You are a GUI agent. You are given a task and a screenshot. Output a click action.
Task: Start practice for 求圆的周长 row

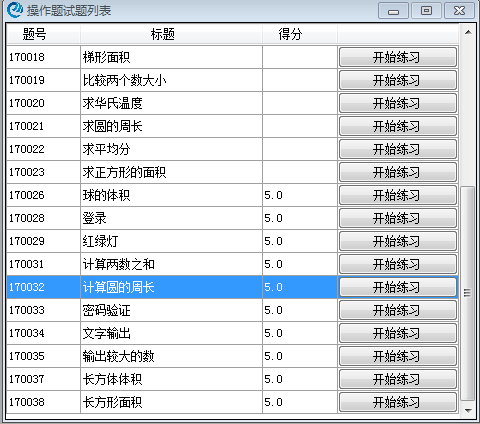tap(398, 126)
